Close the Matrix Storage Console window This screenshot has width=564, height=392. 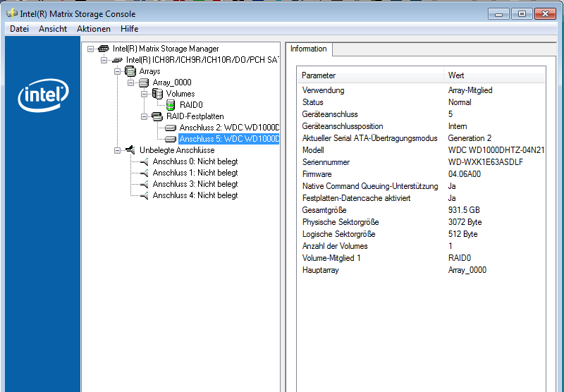pyautogui.click(x=545, y=14)
